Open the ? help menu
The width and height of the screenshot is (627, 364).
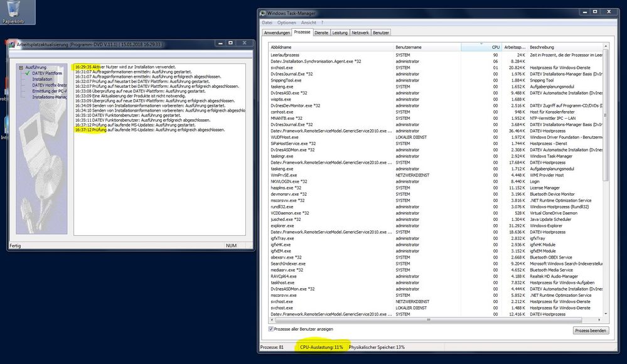coord(322,23)
